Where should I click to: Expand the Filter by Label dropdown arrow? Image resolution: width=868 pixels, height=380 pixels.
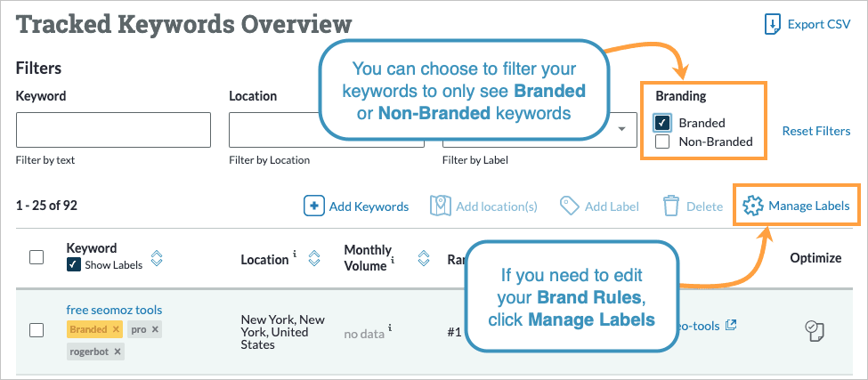[620, 129]
